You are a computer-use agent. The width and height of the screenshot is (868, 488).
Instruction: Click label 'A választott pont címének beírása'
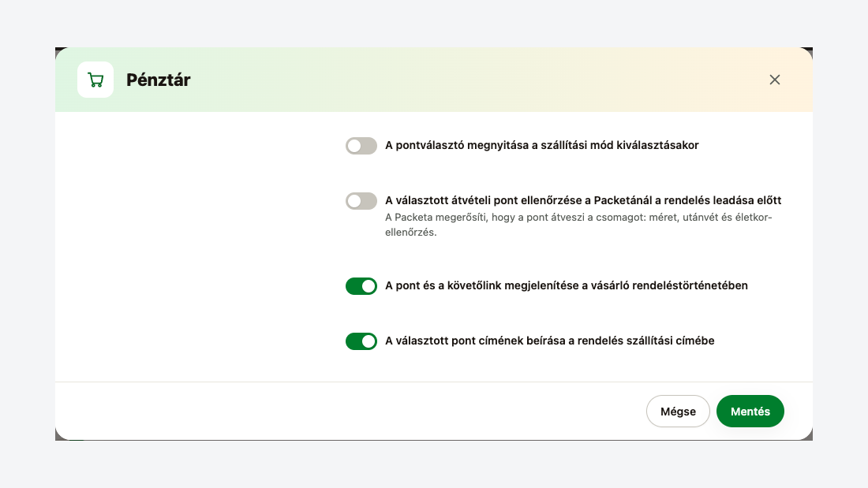tap(550, 341)
